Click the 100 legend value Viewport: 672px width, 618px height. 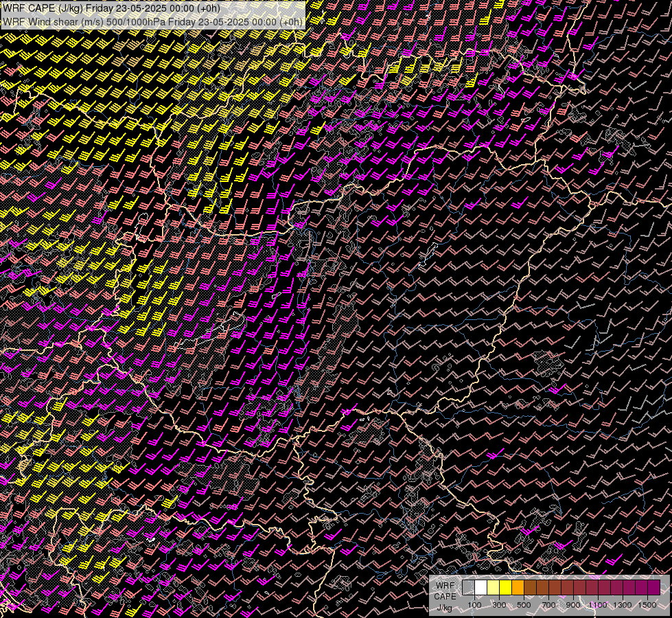click(474, 605)
